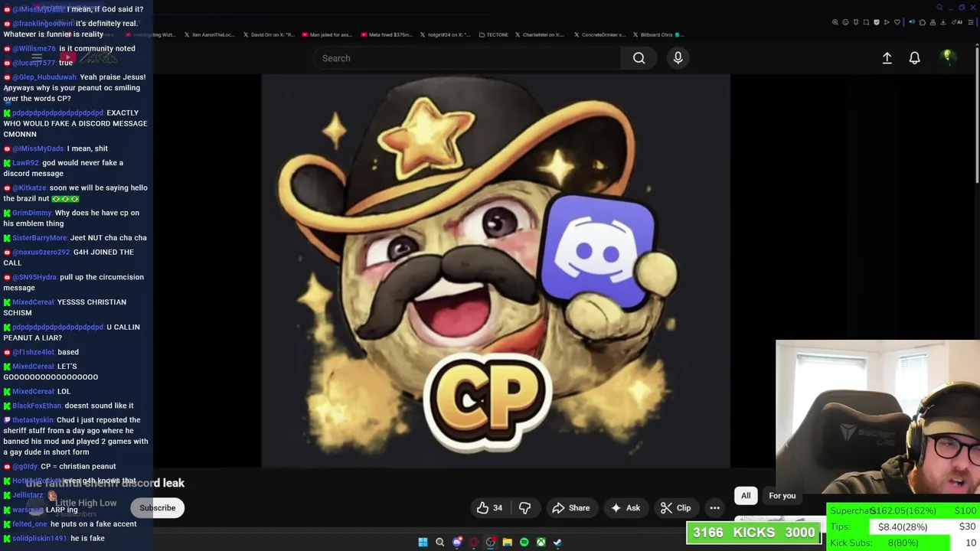980x551 pixels.
Task: Open the downloads arrow icon
Action: coord(942,22)
